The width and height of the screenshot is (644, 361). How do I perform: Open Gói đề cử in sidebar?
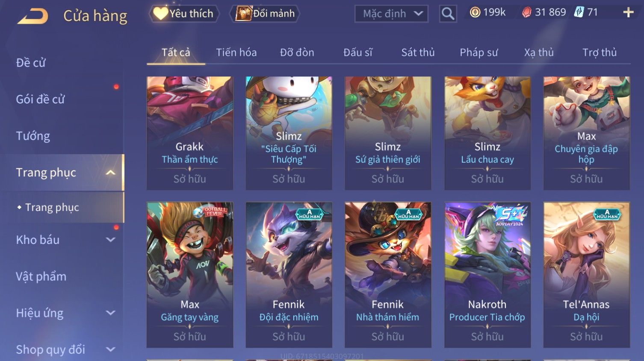(x=40, y=100)
